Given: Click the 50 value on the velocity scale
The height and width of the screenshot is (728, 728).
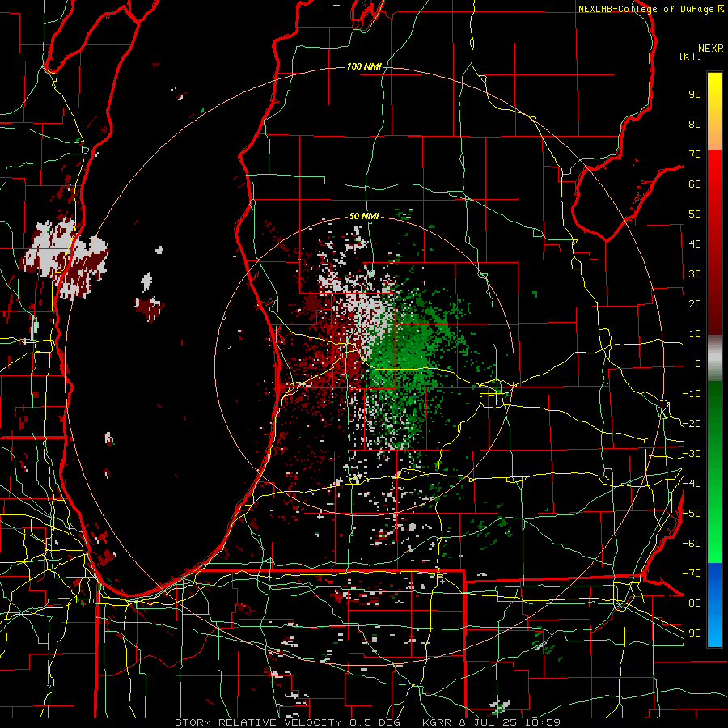Looking at the screenshot, I should point(695,214).
